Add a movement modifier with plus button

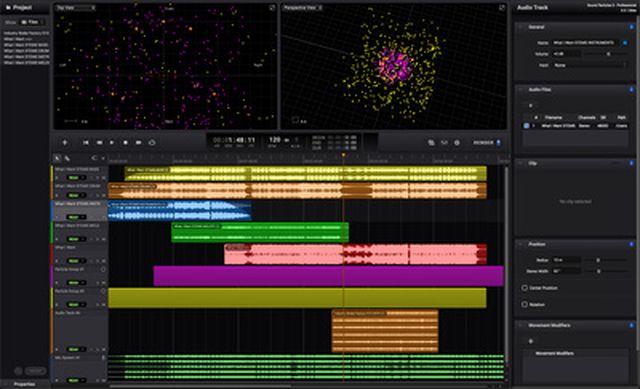pyautogui.click(x=531, y=341)
